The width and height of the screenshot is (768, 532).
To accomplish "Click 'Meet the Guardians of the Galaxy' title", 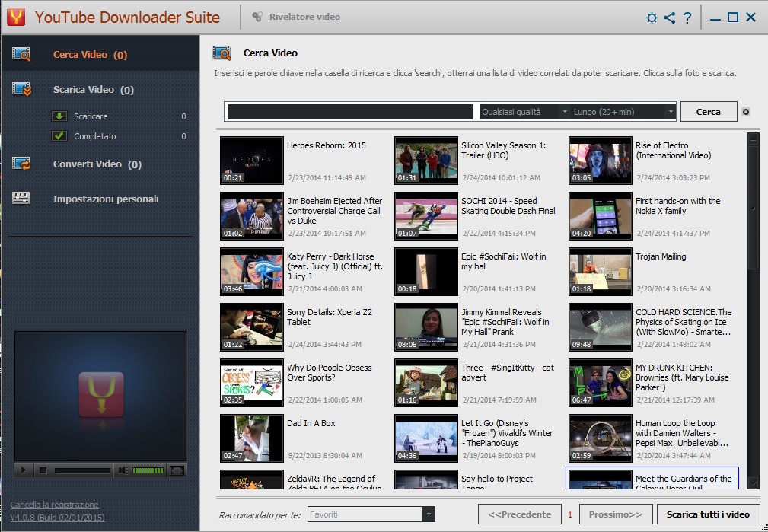I will click(x=684, y=482).
